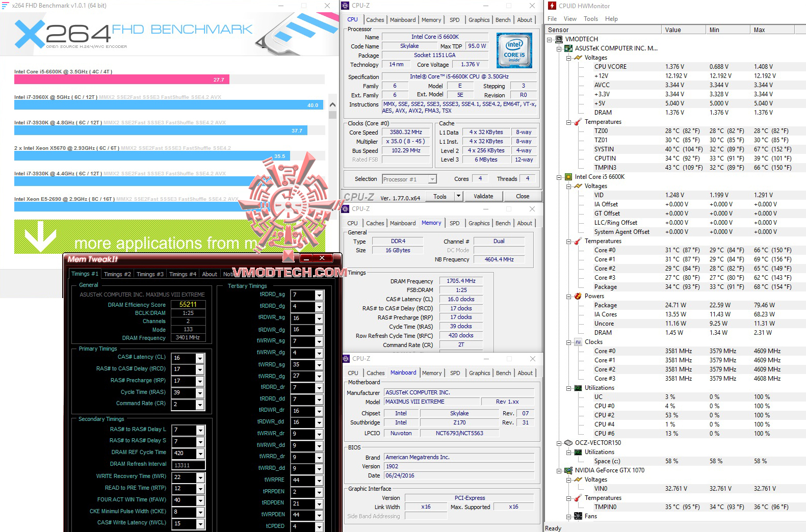The width and height of the screenshot is (806, 532).
Task: Collapse the OCZ-VECTOR150 node
Action: (x=559, y=443)
